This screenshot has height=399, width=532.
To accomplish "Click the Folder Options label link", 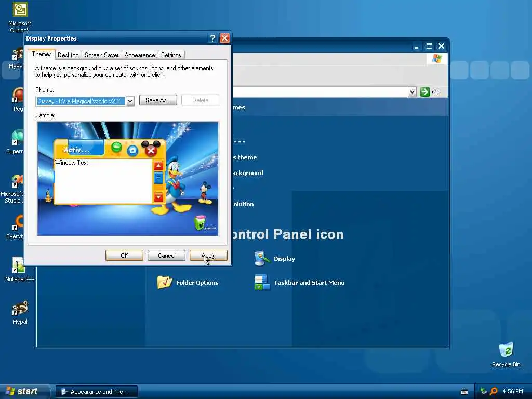I will (x=197, y=282).
